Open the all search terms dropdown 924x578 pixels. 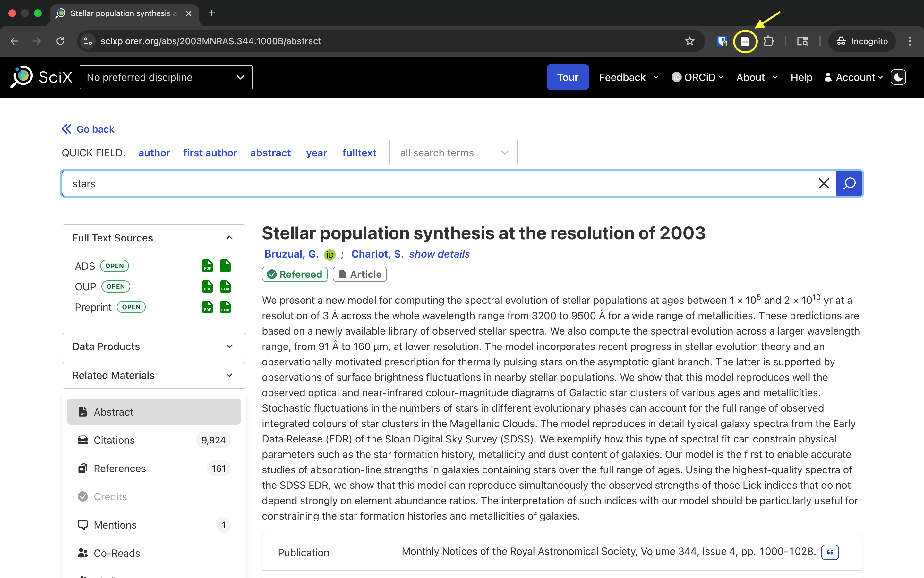coord(453,153)
